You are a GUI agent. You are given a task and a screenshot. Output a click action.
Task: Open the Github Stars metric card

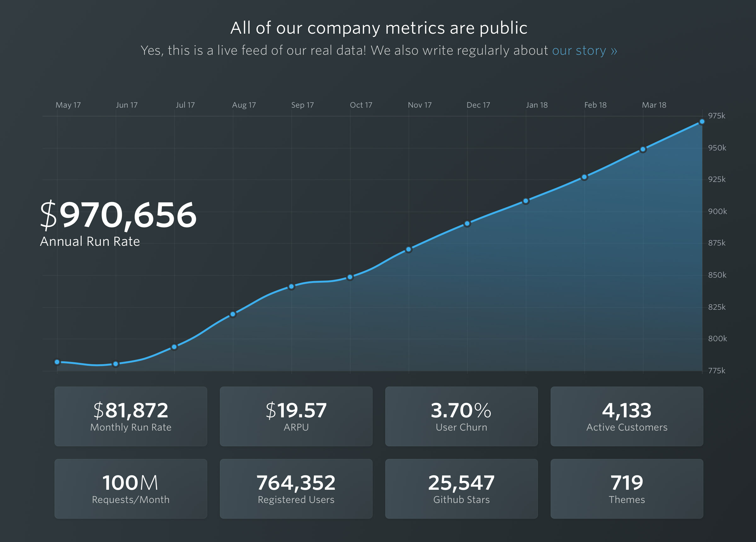tap(461, 489)
